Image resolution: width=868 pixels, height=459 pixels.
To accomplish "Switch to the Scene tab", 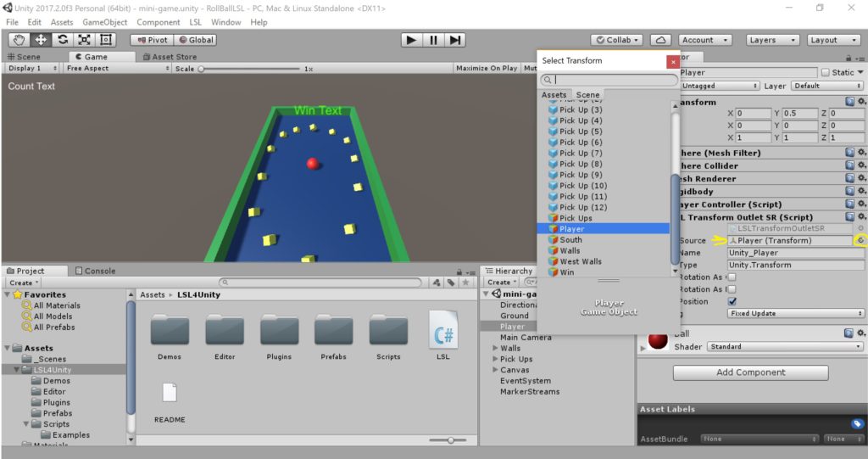I will pos(24,57).
